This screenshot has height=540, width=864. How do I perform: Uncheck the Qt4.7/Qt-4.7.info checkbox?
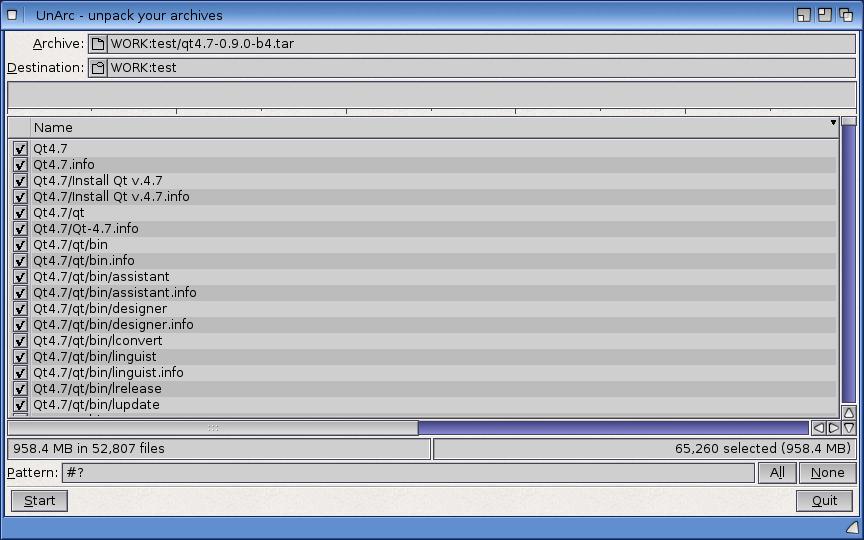point(20,229)
